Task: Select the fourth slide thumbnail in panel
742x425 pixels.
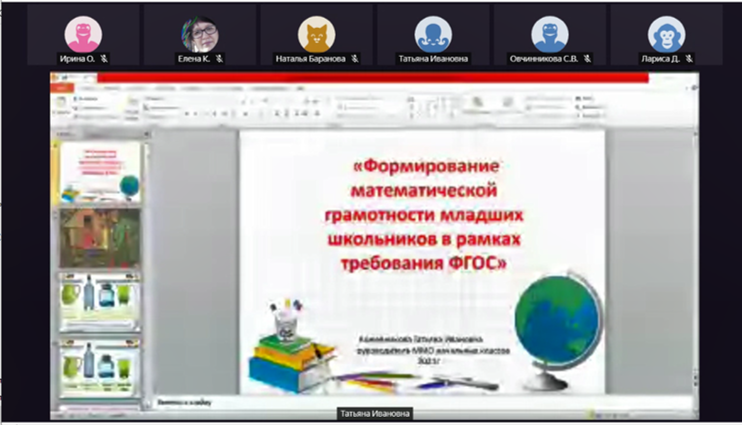Action: pos(100,366)
